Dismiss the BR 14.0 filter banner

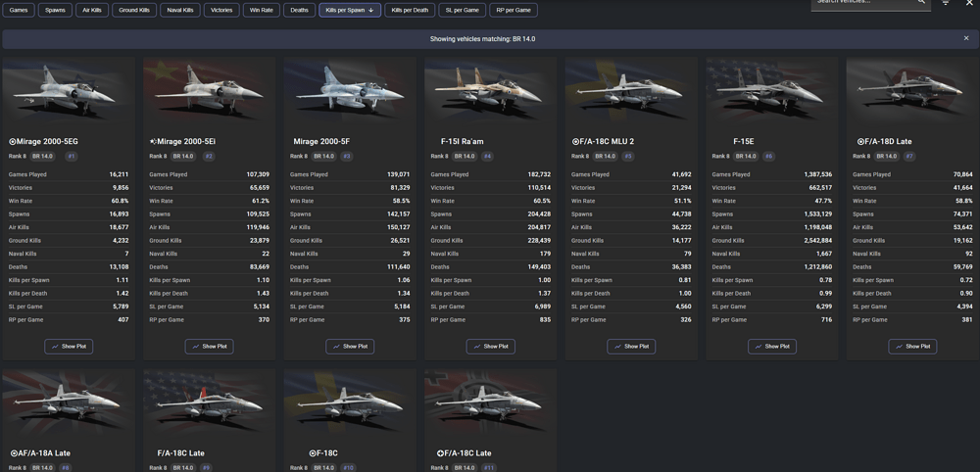point(966,39)
